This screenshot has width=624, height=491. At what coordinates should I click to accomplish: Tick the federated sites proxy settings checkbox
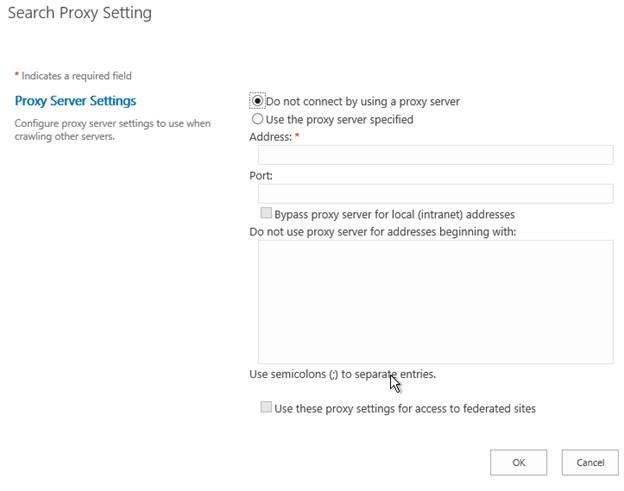[x=266, y=408]
